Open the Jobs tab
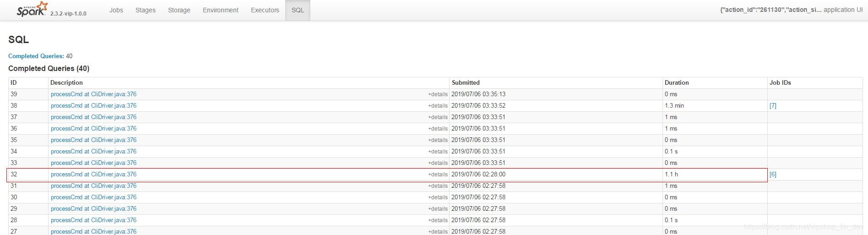 pyautogui.click(x=116, y=10)
